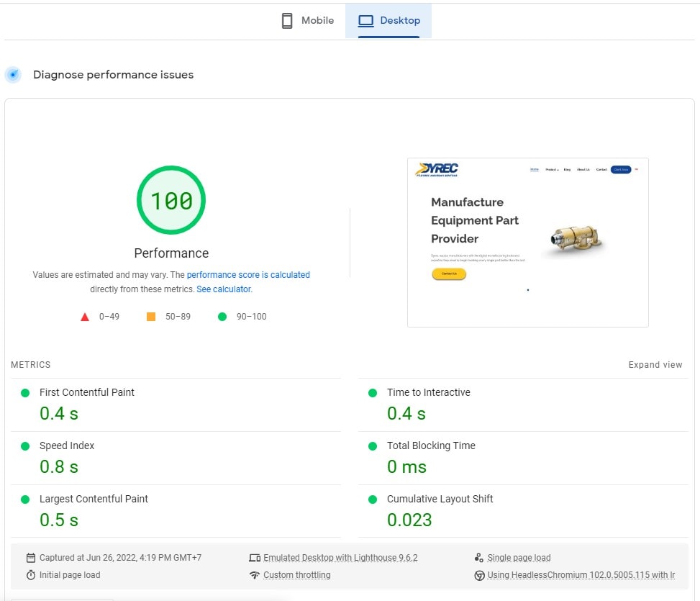Click the Cumulative Layout Shift metric
Screen dimensions: 700x601
click(x=440, y=499)
